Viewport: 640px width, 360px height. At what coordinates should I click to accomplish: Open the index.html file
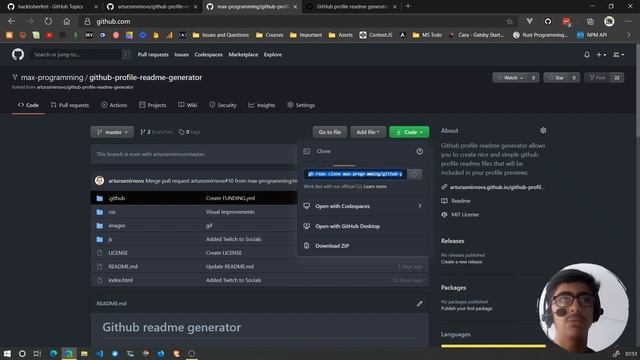[x=120, y=280]
